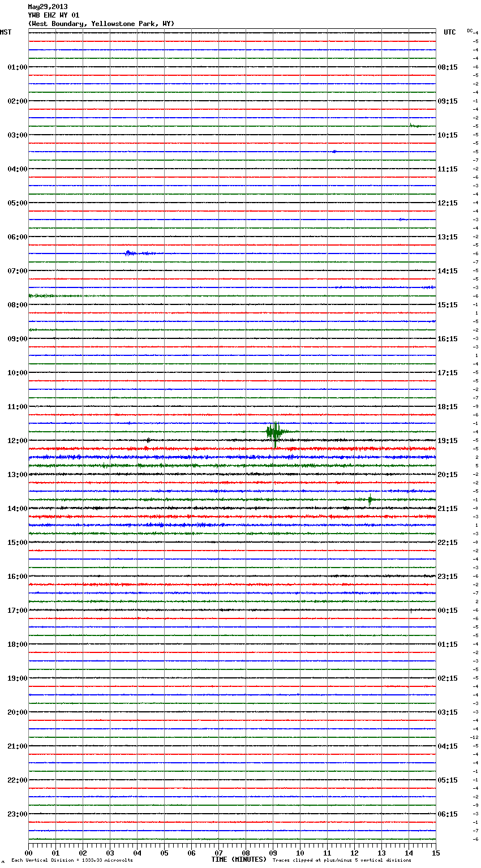Image resolution: width=481 pixels, height=868 pixels.
Task: Click minute tick label 15 on the bottom axis
Action: pos(436,853)
